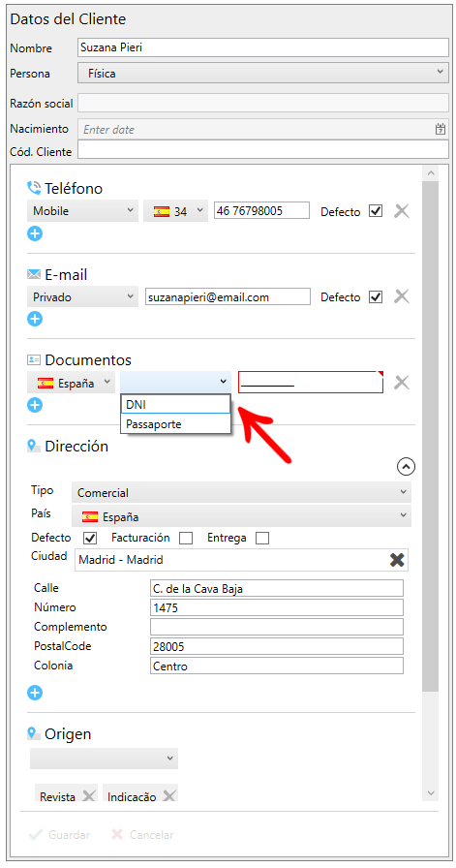Remove the Revista origin tag
Image resolution: width=456 pixels, height=868 pixels.
(88, 796)
